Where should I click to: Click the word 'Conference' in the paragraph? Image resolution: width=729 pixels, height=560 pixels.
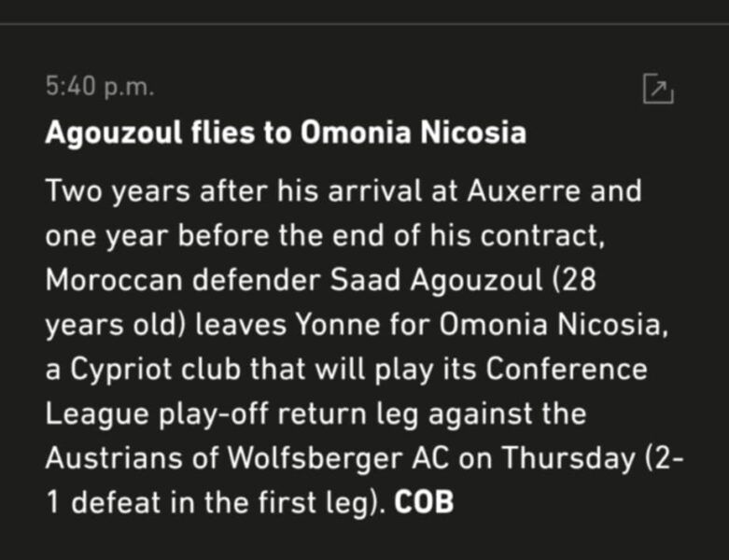(568, 369)
